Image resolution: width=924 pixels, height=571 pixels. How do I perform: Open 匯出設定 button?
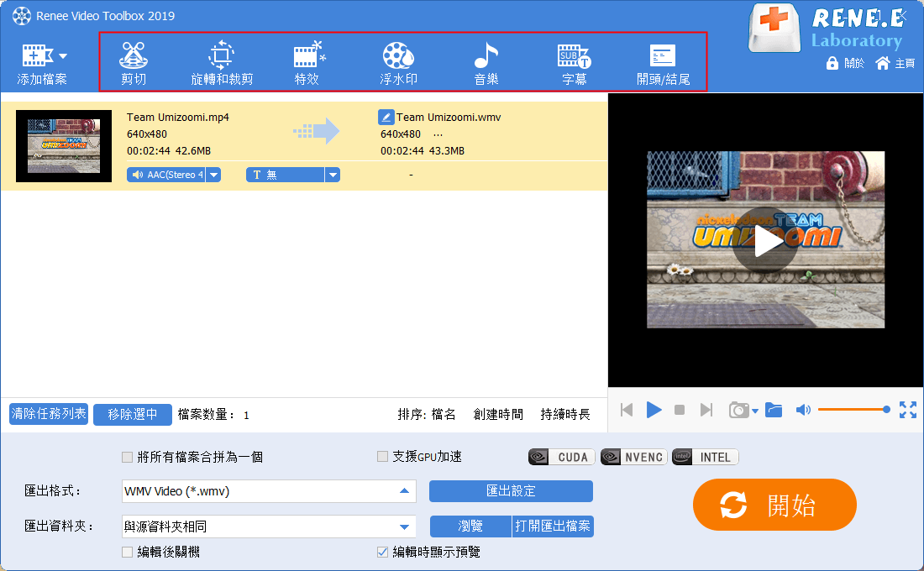click(x=511, y=491)
